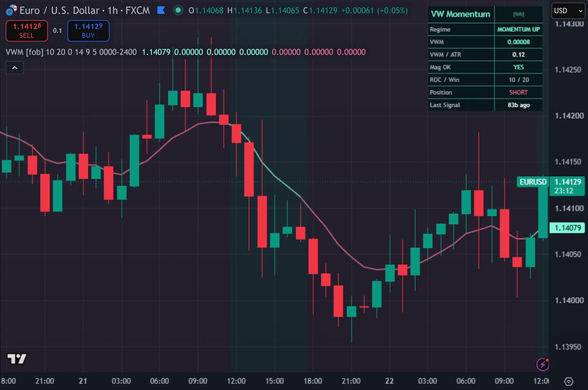This screenshot has height=390, width=588.
Task: Click the YES value cell
Action: pos(518,67)
